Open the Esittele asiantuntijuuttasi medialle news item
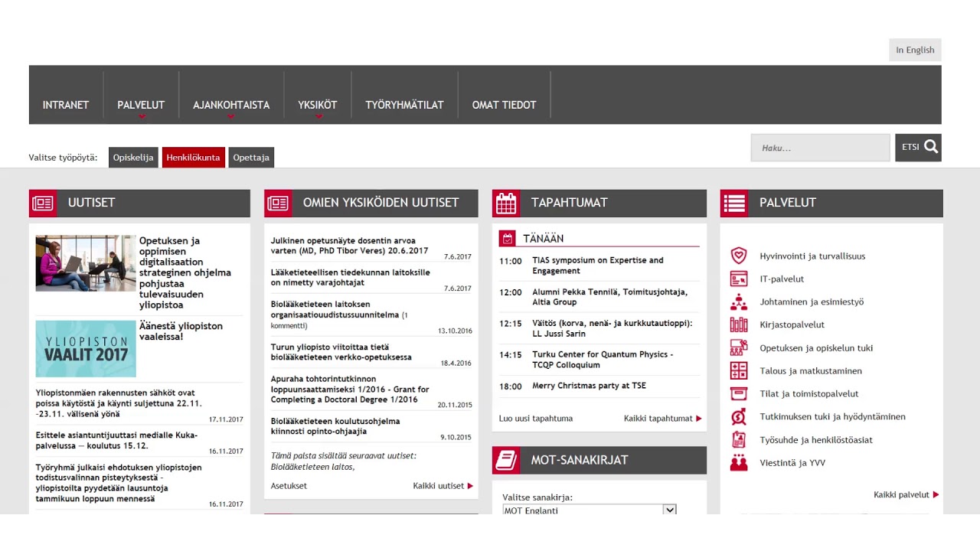This screenshot has width=980, height=551. [x=116, y=440]
